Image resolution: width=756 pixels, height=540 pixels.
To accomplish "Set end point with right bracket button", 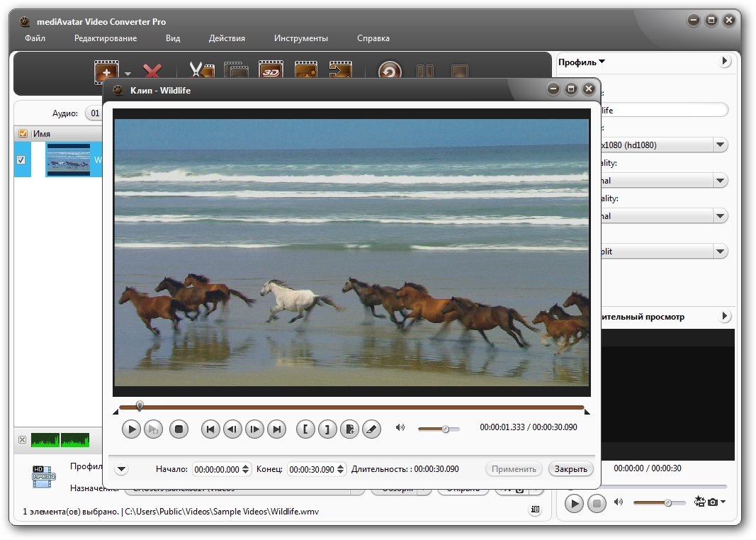I will (327, 429).
